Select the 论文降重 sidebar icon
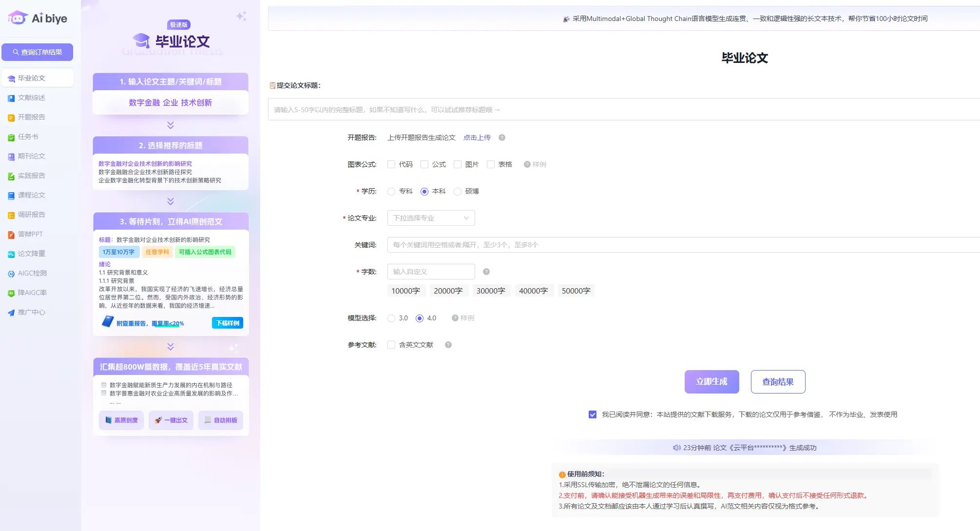The height and width of the screenshot is (531, 980). (x=31, y=254)
